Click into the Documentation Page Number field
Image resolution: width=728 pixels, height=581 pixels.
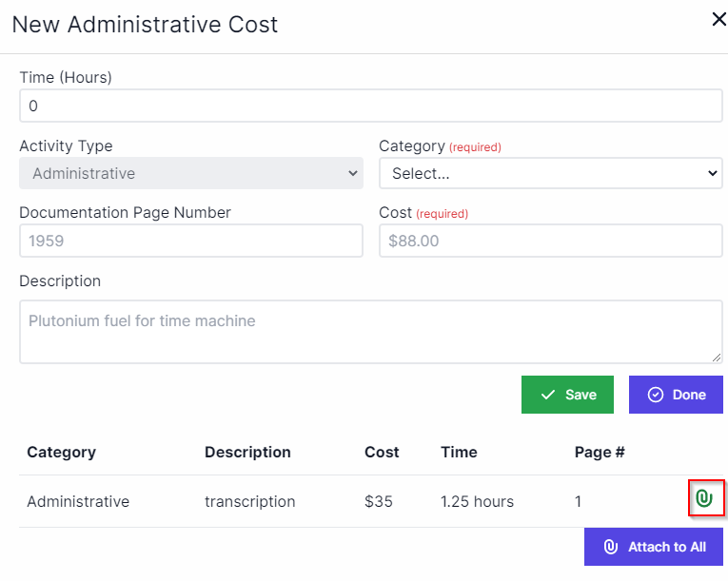click(190, 241)
